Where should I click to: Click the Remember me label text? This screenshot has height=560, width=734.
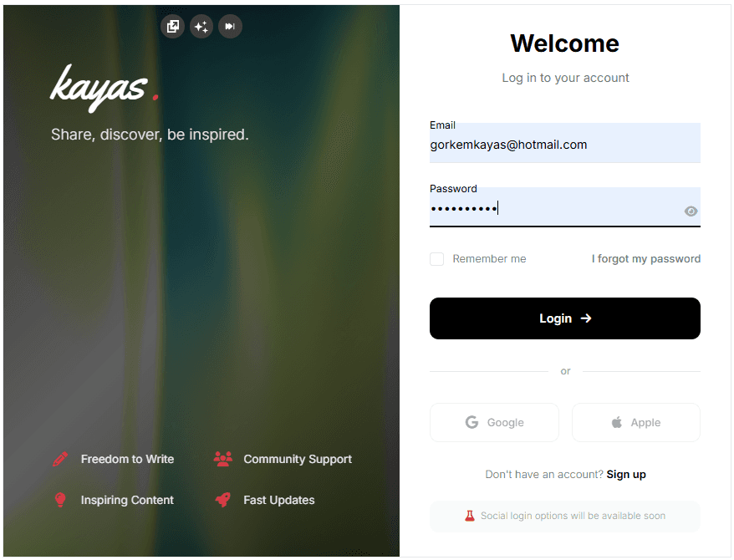(489, 259)
